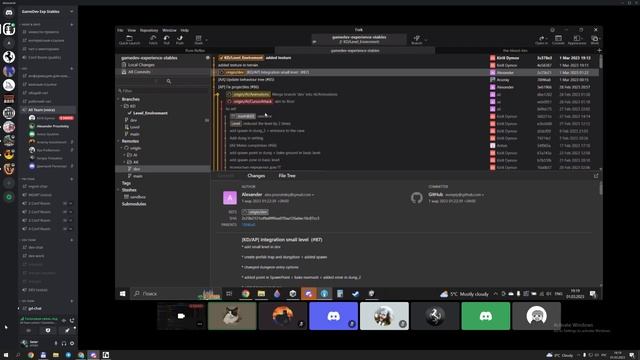Select the cat avatar participant thumbnail
The width and height of the screenshot is (640, 360).
[232, 316]
